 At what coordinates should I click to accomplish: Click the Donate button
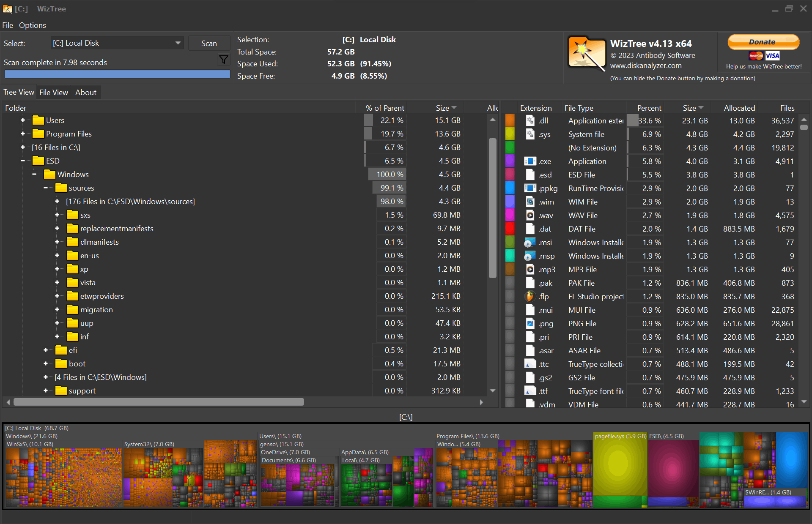[763, 42]
